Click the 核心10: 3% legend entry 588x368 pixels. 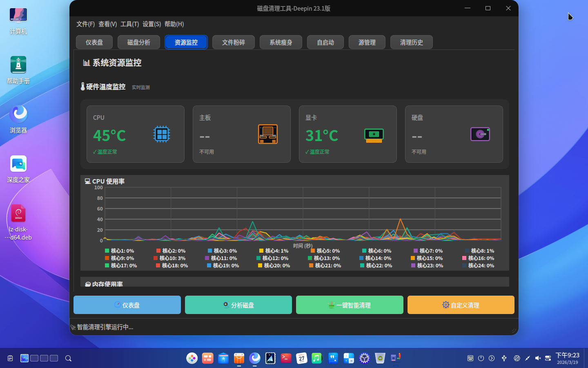coord(169,258)
